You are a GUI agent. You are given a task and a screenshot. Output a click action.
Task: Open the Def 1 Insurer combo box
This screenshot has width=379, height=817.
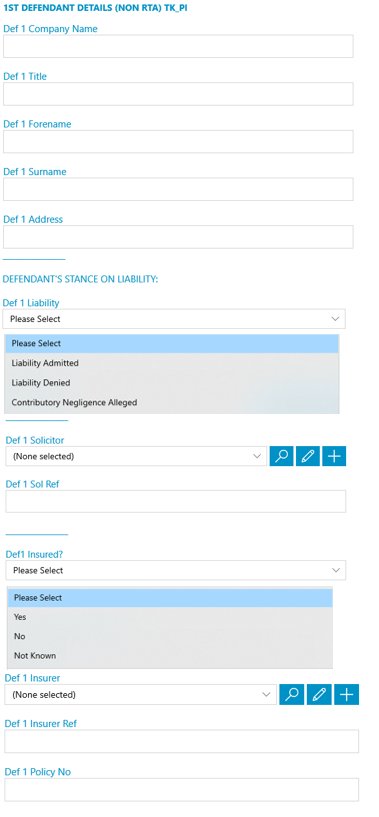141,695
